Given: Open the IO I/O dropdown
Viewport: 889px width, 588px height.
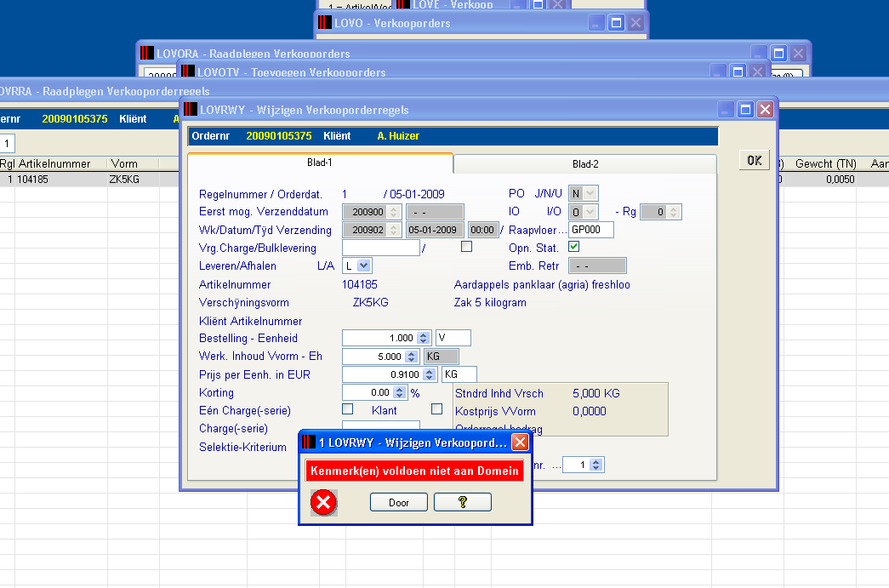Looking at the screenshot, I should pyautogui.click(x=590, y=212).
